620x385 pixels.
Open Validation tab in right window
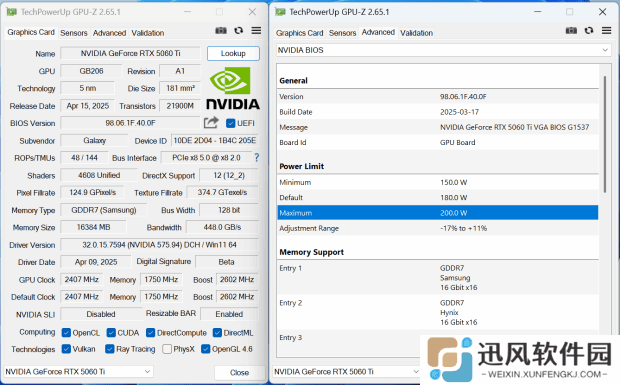pyautogui.click(x=416, y=33)
